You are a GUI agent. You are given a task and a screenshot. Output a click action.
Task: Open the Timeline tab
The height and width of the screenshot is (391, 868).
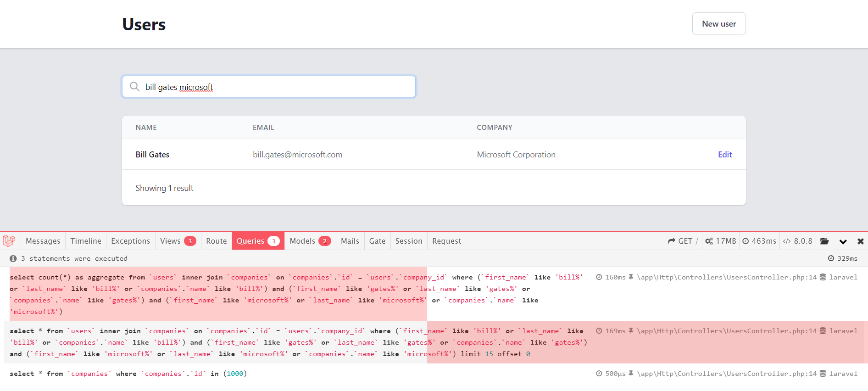point(86,241)
